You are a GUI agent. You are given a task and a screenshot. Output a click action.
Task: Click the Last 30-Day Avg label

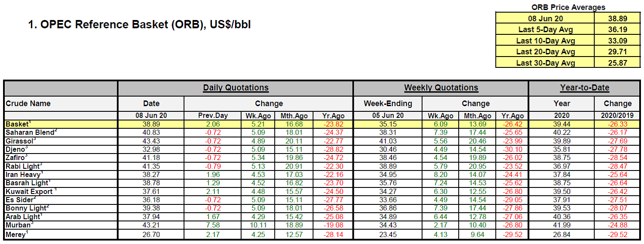click(x=545, y=63)
